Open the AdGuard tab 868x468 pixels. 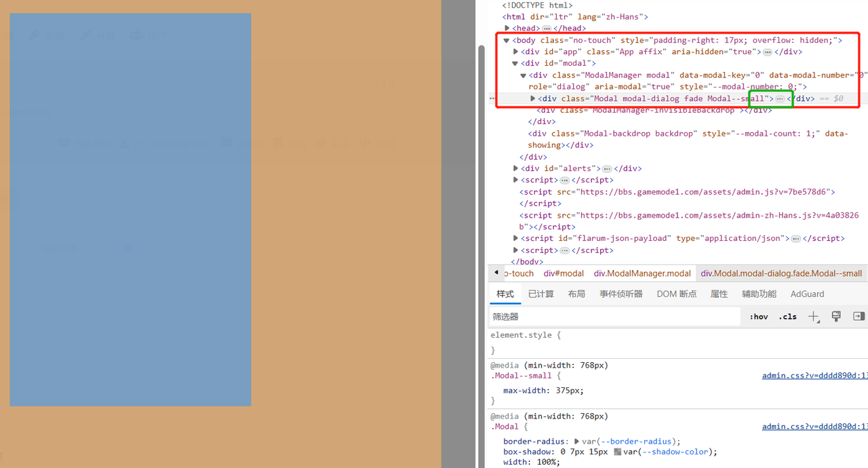808,294
